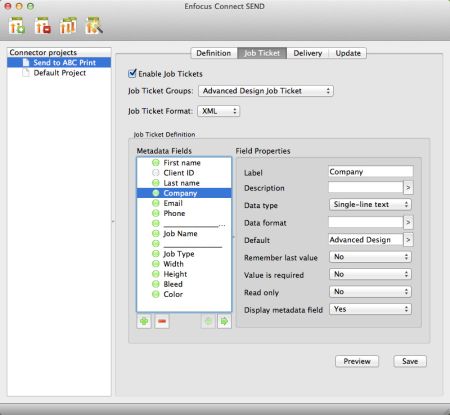The width and height of the screenshot is (450, 415).
Task: Toggle the Enable Job Tickets checkbox
Action: coord(133,73)
